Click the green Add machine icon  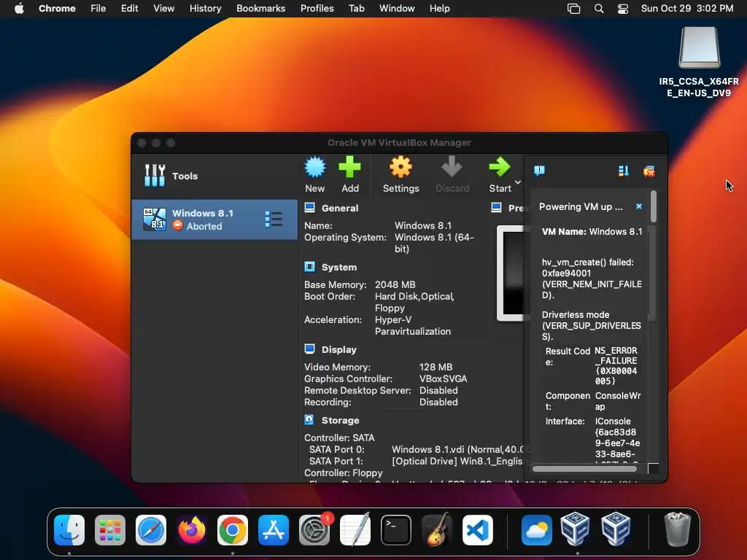[349, 167]
